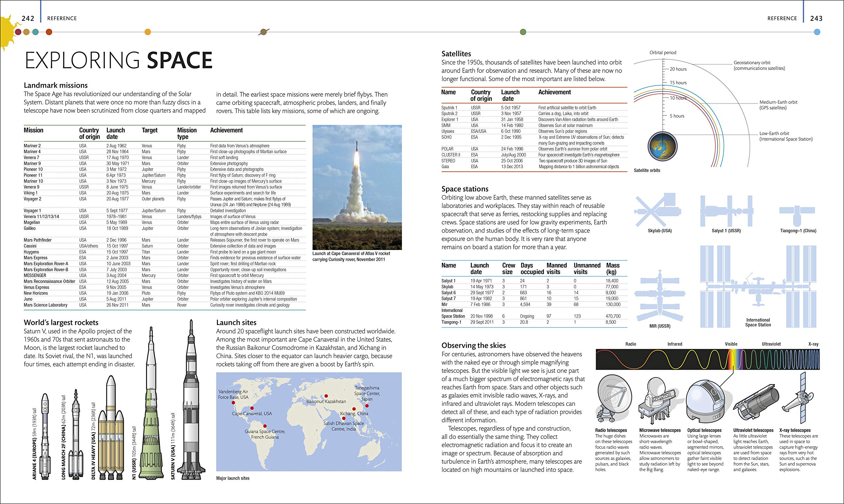
Task: Click the International Space Station diagram
Action: coord(758,286)
